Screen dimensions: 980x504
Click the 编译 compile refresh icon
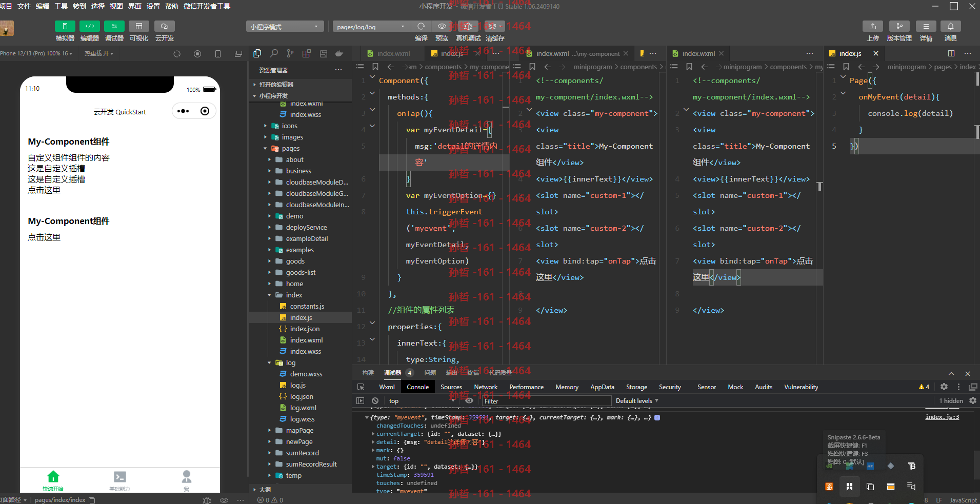[x=421, y=26]
